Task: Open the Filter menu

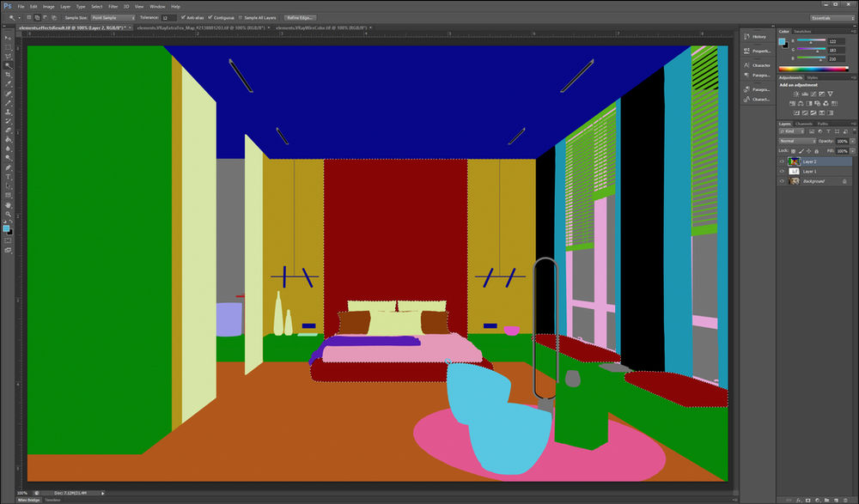Action: (x=113, y=6)
